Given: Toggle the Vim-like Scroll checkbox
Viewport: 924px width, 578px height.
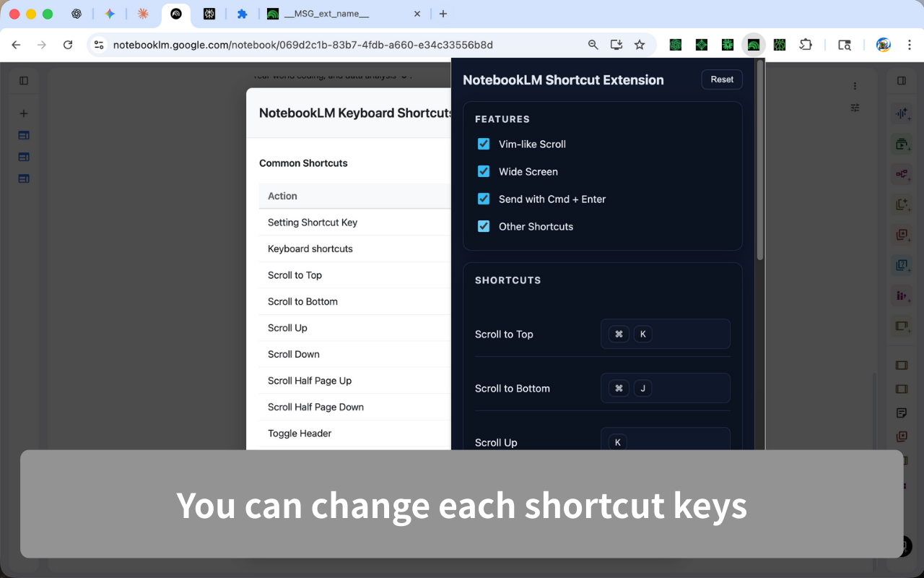Looking at the screenshot, I should tap(484, 144).
